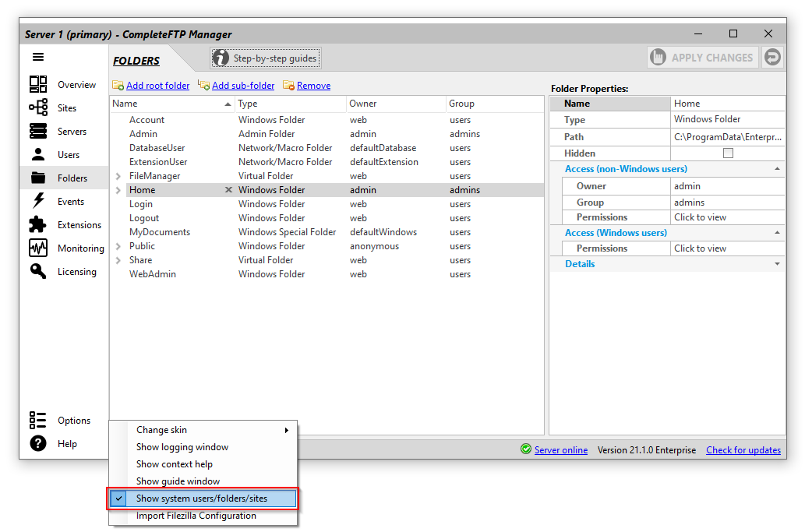This screenshot has height=532, width=805.
Task: Click the X mark on Home row
Action: coord(228,190)
